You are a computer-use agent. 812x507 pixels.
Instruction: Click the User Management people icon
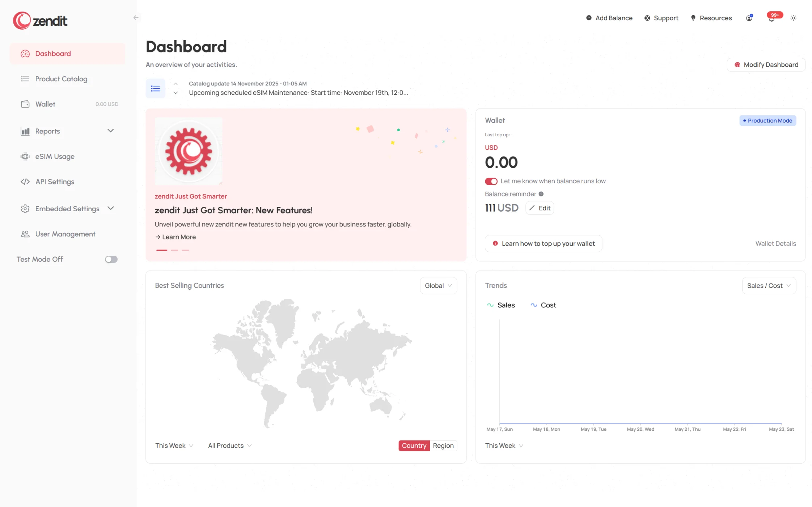pyautogui.click(x=25, y=234)
